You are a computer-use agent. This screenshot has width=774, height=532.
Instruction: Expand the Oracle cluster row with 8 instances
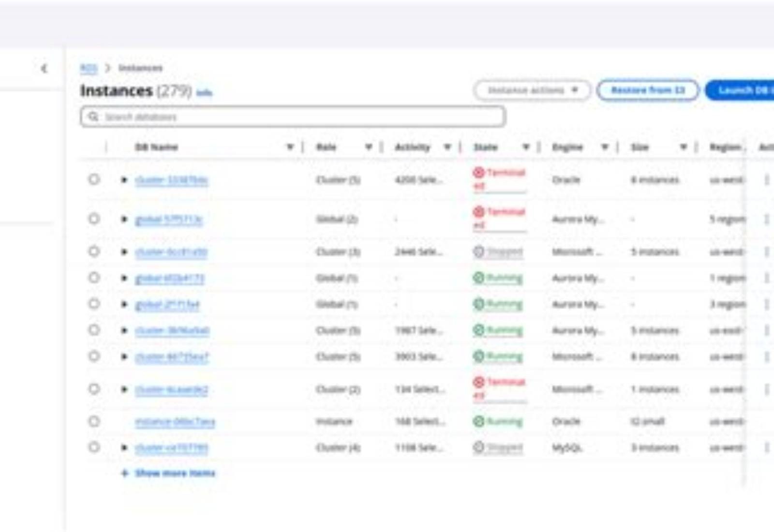point(124,180)
